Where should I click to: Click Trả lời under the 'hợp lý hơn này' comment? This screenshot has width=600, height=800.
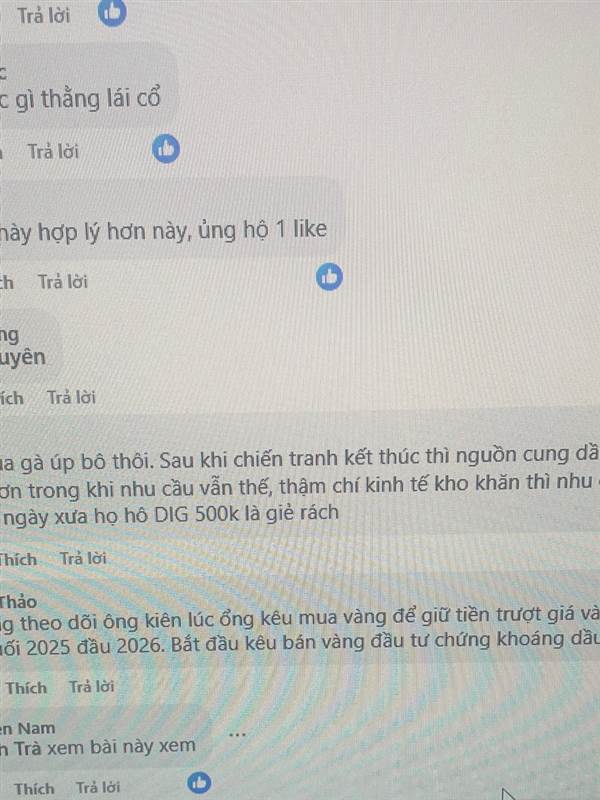tap(63, 281)
